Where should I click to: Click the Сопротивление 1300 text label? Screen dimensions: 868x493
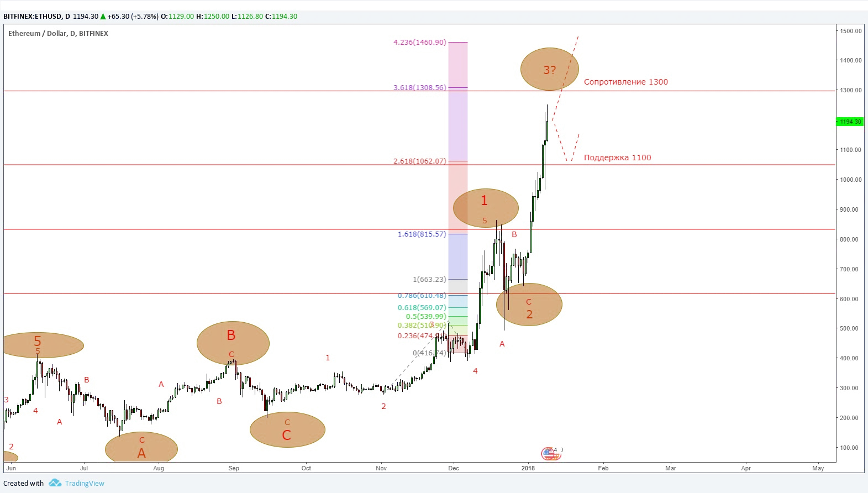625,82
